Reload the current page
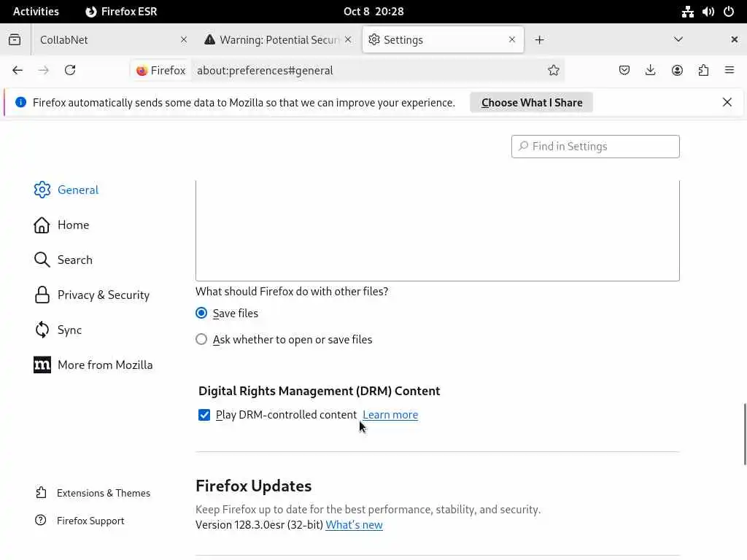Screen dimensions: 747x560 pos(70,70)
